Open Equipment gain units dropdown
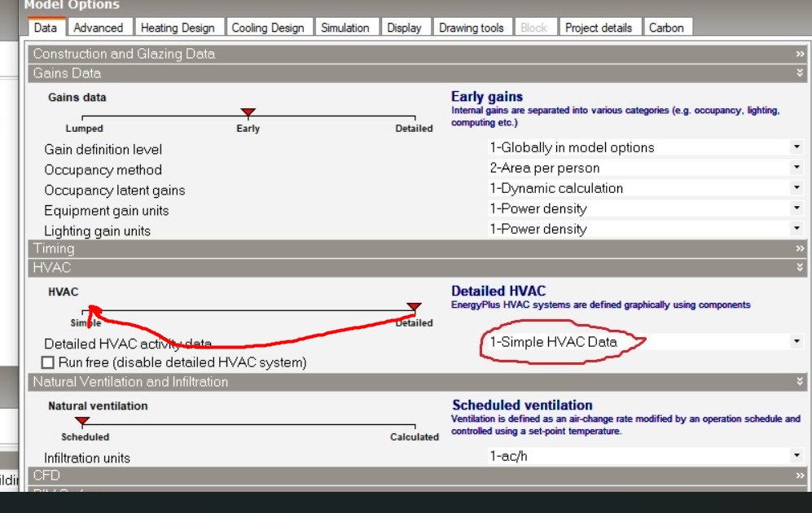Viewport: 812px width, 513px height. coord(797,208)
